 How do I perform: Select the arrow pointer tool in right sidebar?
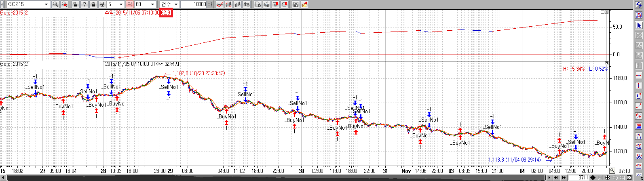pos(639,25)
